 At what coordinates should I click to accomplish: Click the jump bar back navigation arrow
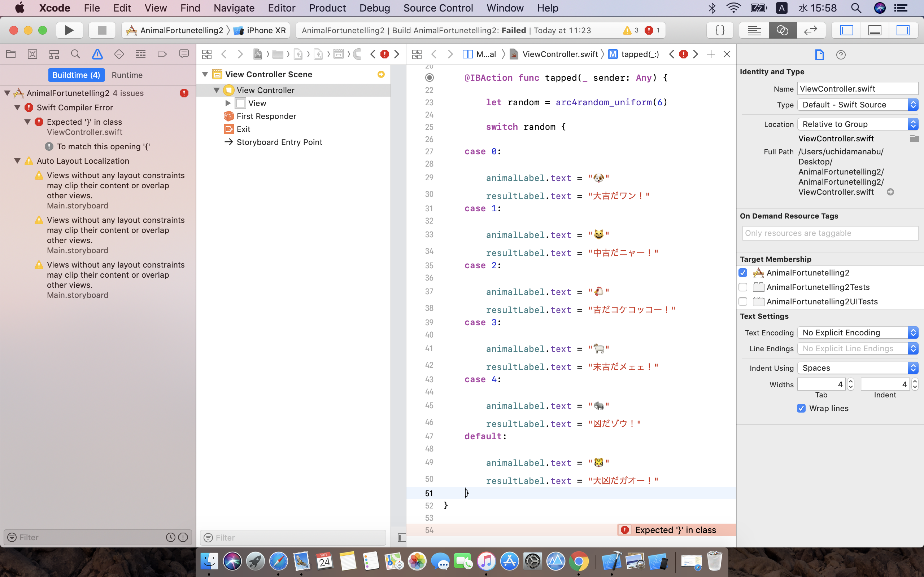(434, 54)
